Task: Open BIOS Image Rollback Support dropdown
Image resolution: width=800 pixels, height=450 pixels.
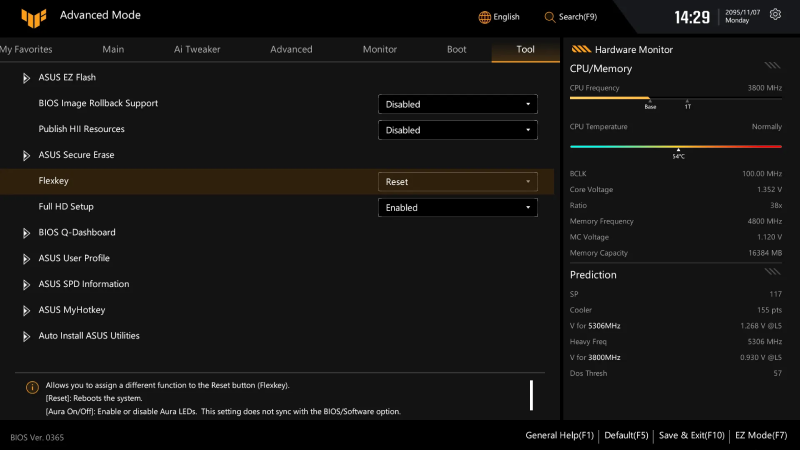Action: click(x=458, y=104)
